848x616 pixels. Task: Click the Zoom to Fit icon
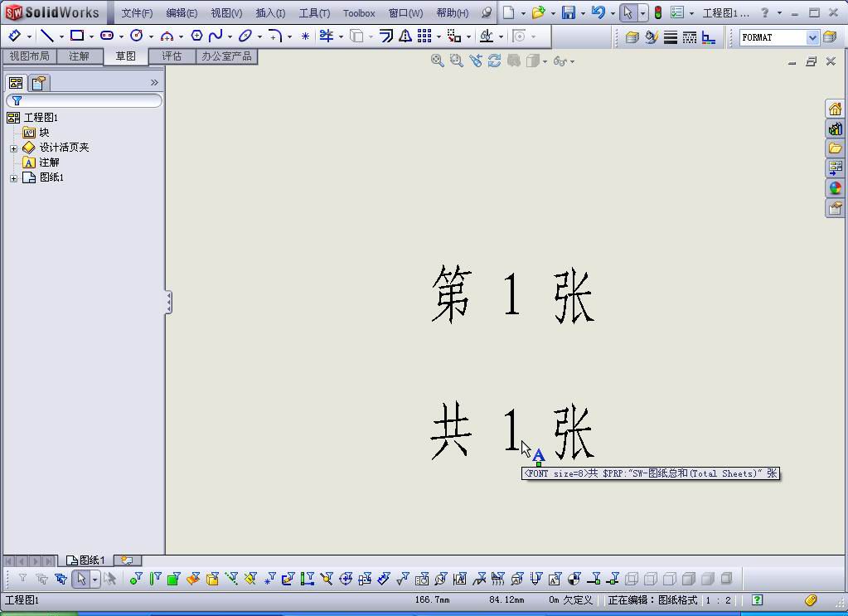(x=437, y=61)
